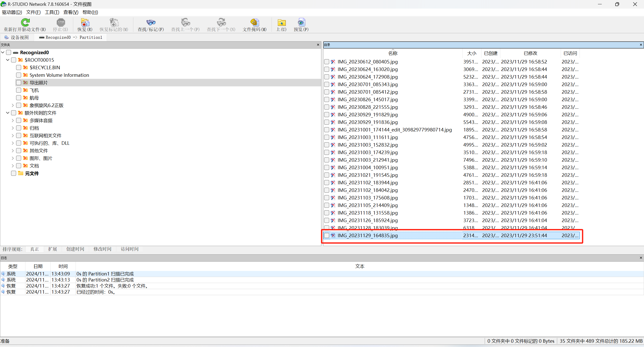
Task: Expand the 可执行的、库、DLL folder
Action: (x=13, y=143)
